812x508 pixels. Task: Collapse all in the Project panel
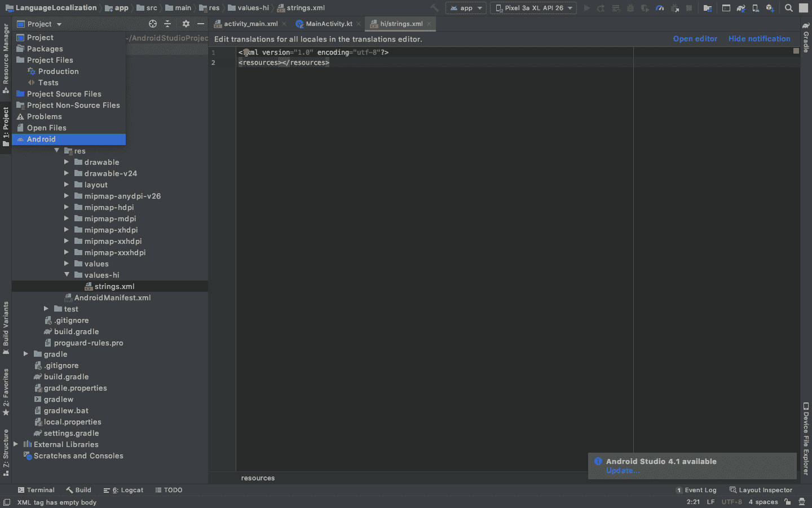(167, 24)
